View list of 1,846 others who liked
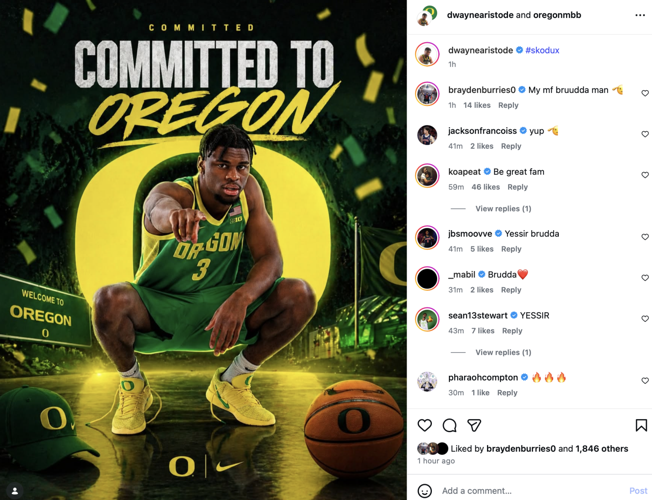652x500 pixels. 602,449
